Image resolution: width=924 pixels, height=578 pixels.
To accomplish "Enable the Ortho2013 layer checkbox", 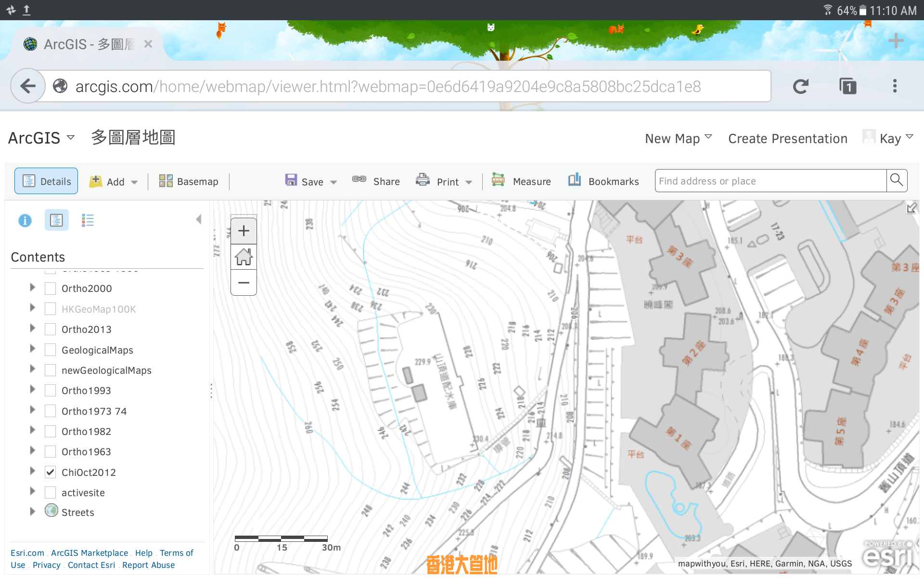I will click(51, 329).
